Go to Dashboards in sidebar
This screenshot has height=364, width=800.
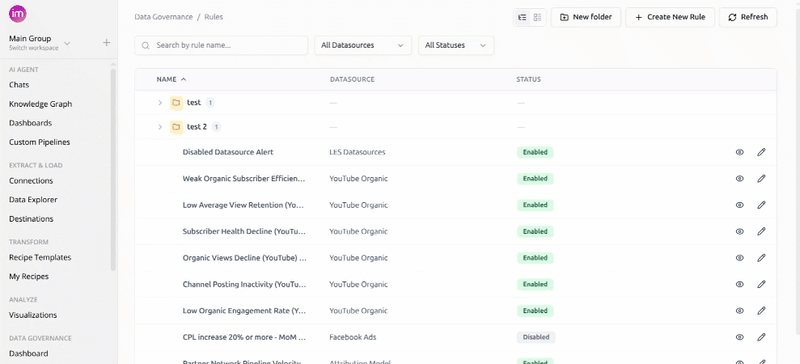click(30, 123)
